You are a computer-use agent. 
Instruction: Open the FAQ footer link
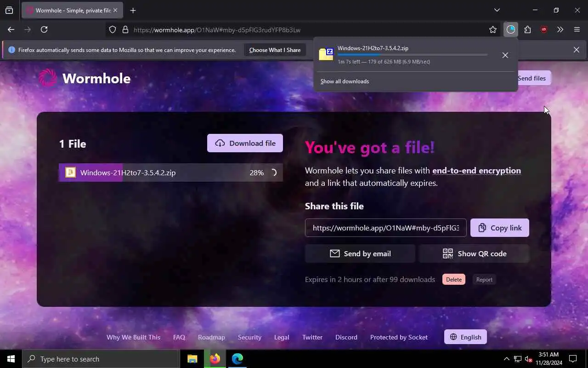pos(179,337)
